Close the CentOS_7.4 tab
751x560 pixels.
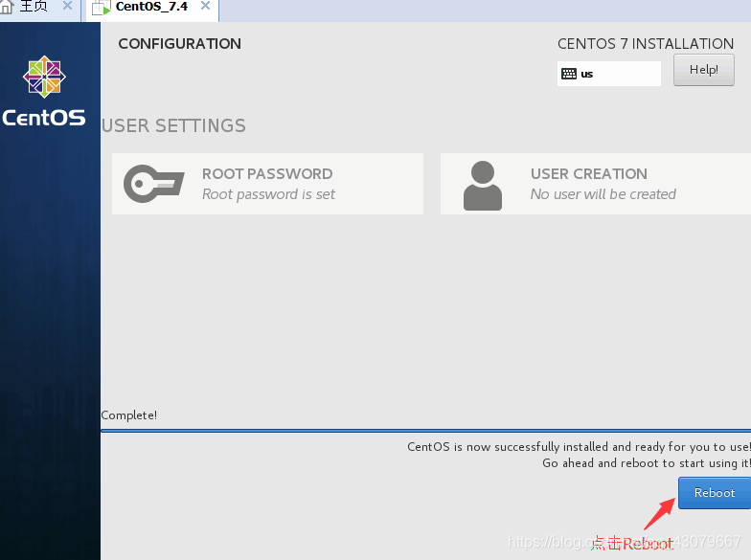click(205, 6)
